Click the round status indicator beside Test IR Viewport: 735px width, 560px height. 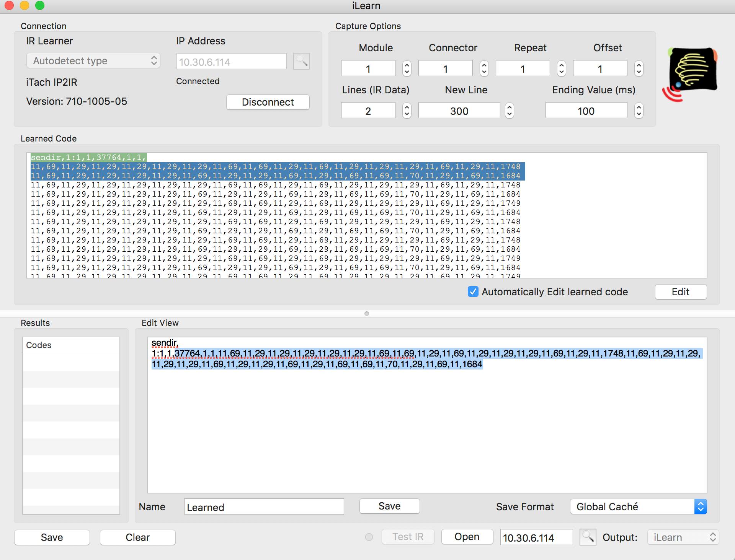click(x=369, y=537)
